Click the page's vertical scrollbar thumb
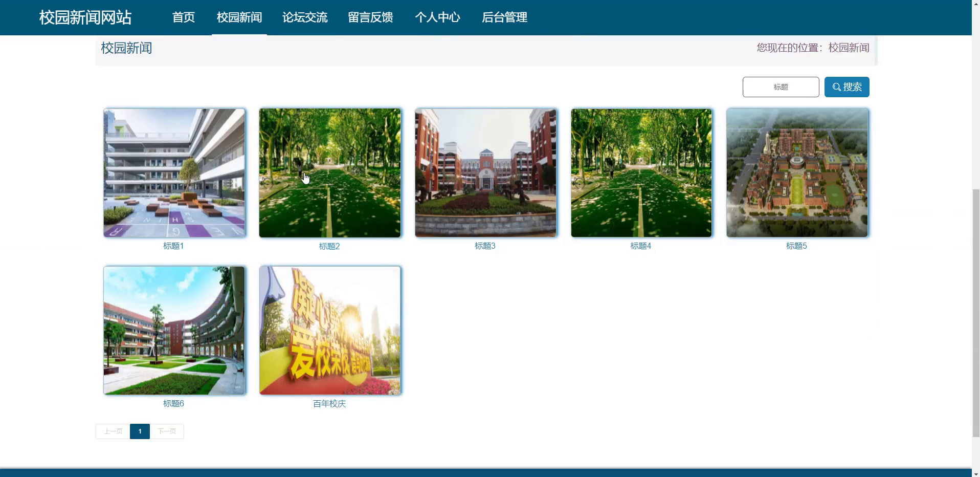 tap(976, 312)
